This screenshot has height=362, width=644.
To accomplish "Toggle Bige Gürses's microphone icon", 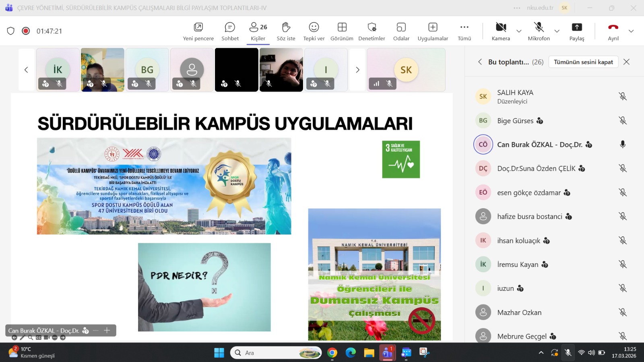I will pos(623,120).
